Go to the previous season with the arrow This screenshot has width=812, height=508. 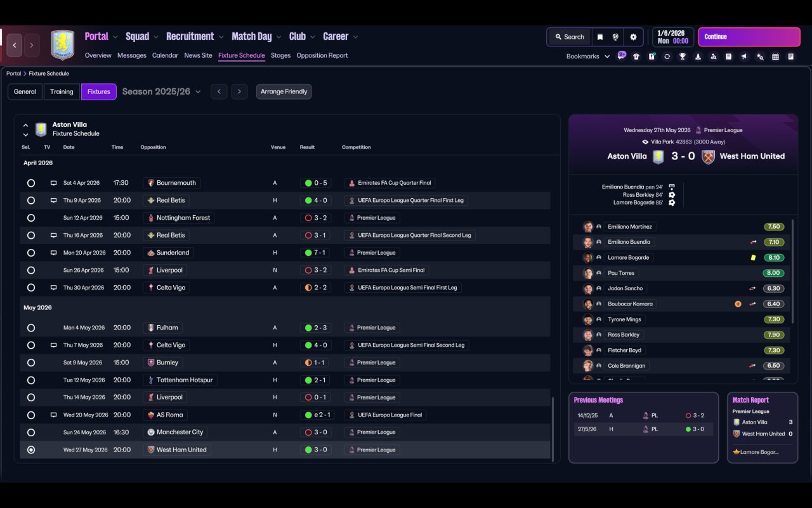(x=219, y=91)
